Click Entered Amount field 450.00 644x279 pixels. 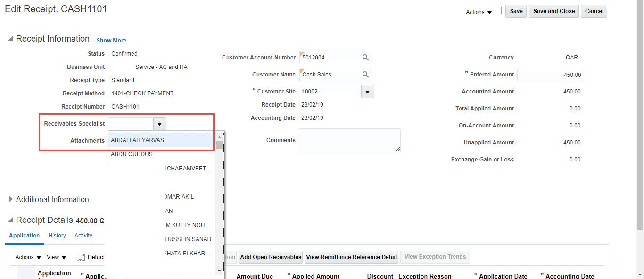pyautogui.click(x=551, y=75)
